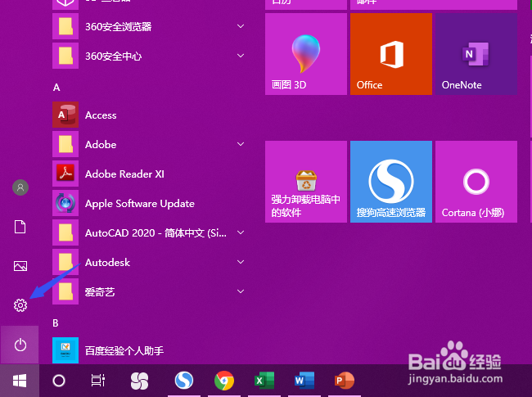
Task: Open the Autodesk folder entry
Action: [149, 262]
